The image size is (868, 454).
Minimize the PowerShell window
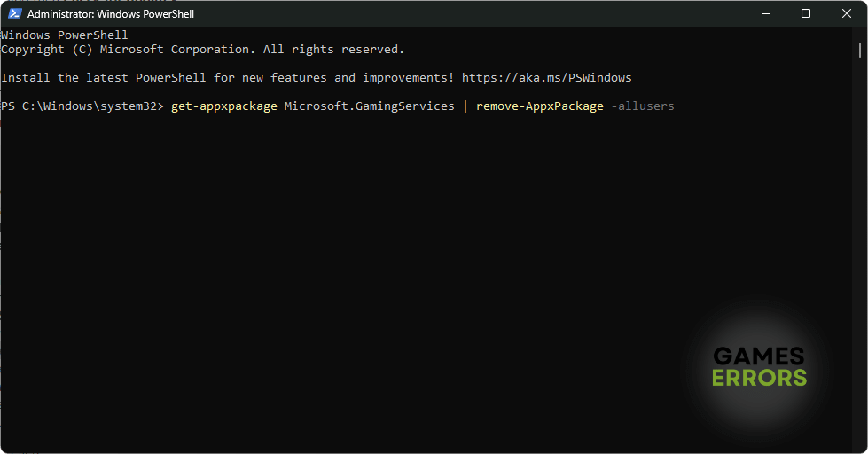(x=765, y=13)
